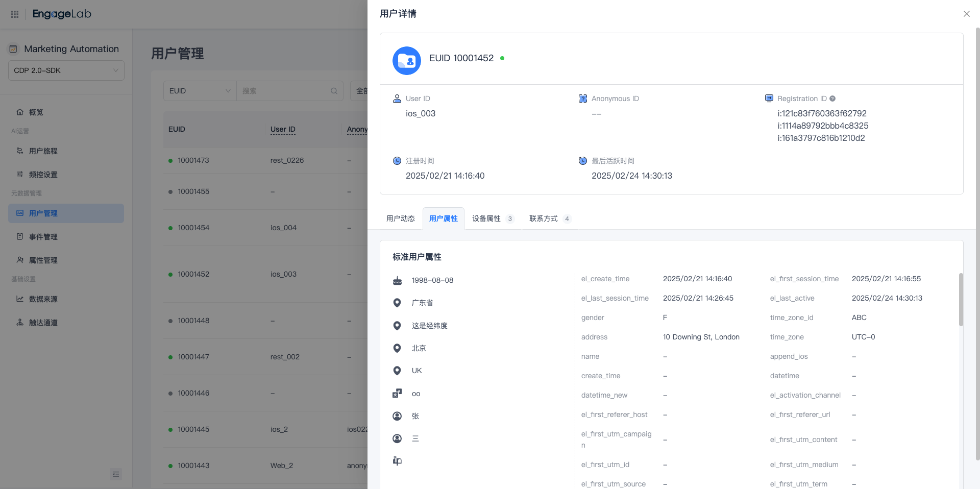
Task: Click the 搜索 input field
Action: [283, 91]
